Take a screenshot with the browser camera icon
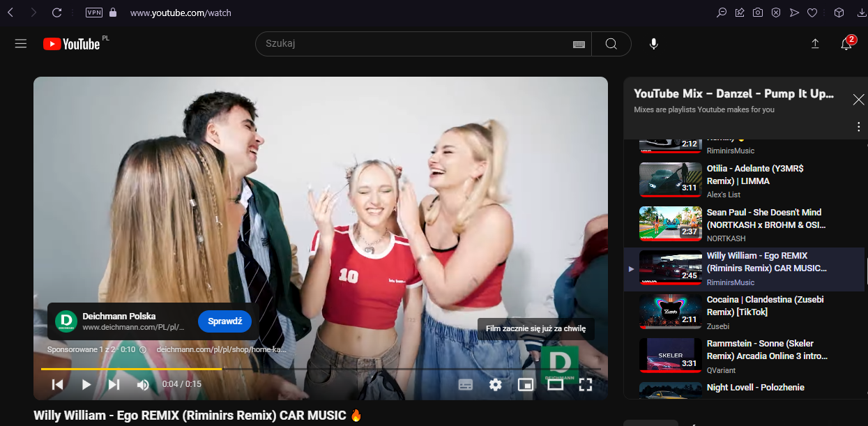Viewport: 868px width, 426px height. [758, 12]
